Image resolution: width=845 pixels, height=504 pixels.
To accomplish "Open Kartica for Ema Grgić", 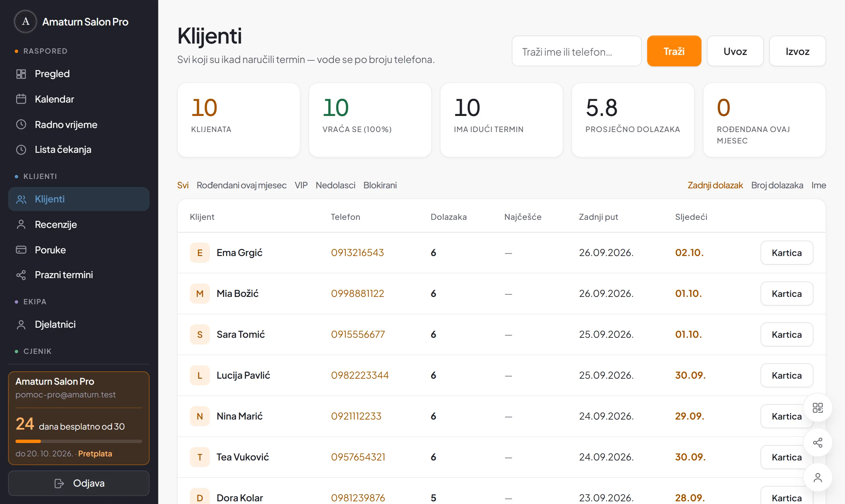I will (787, 253).
